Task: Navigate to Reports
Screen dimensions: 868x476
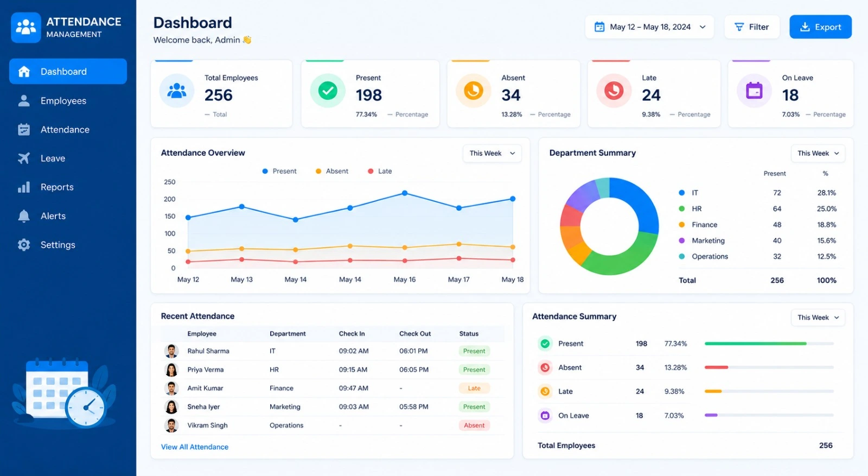Action: [x=68, y=187]
